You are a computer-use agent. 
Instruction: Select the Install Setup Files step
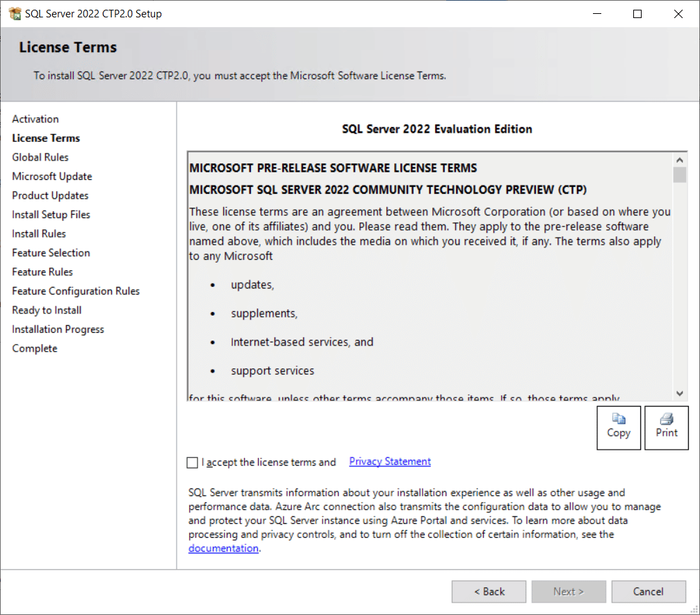click(x=51, y=215)
